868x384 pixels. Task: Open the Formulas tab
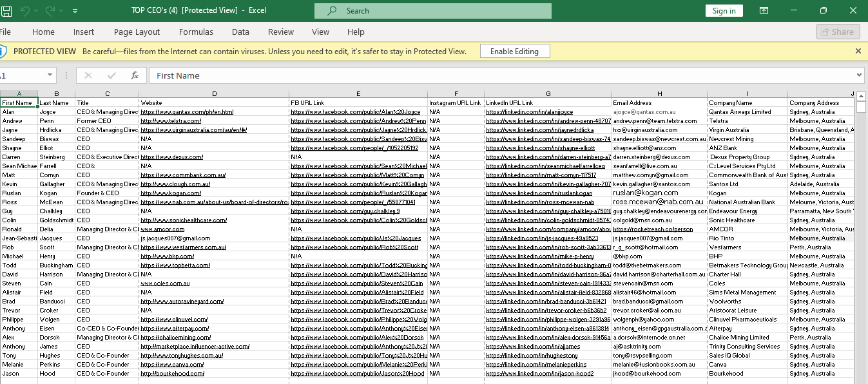(x=196, y=32)
